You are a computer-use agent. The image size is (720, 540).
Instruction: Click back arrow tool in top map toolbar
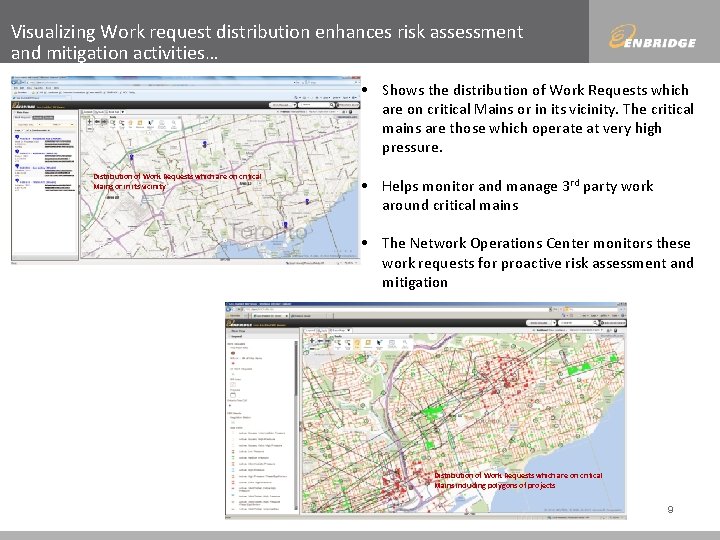coord(97,122)
